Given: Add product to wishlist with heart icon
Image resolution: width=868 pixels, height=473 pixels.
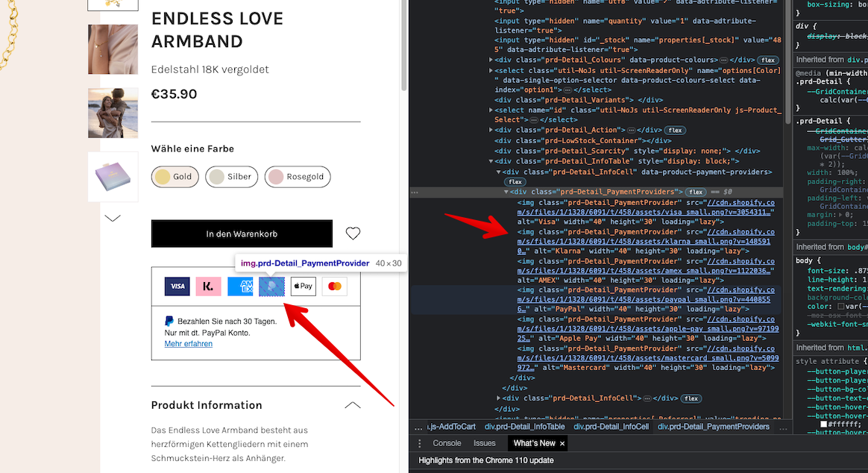Looking at the screenshot, I should click(353, 234).
